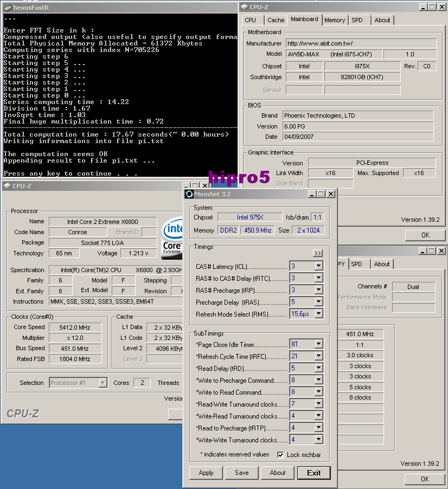Screen dimensions: 448x489
Task: Click the Instructions field listing MMX, SSE
Action: click(x=116, y=301)
